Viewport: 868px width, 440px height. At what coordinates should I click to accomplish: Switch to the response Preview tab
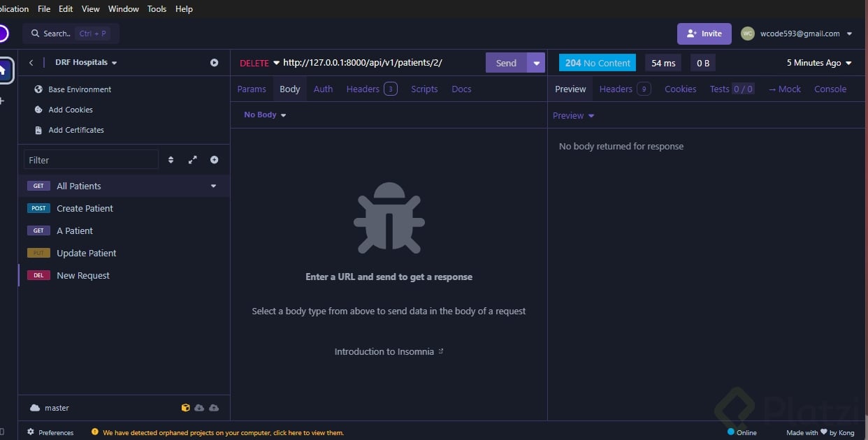(x=570, y=89)
